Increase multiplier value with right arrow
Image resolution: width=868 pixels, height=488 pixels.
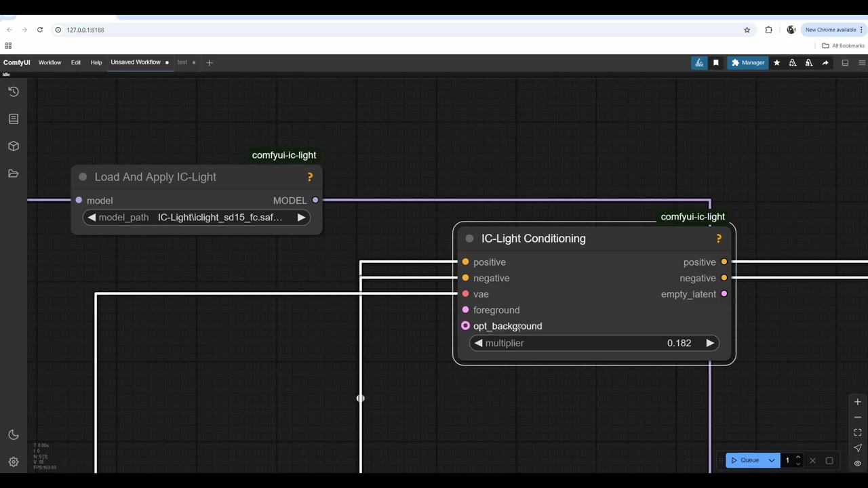click(x=710, y=343)
